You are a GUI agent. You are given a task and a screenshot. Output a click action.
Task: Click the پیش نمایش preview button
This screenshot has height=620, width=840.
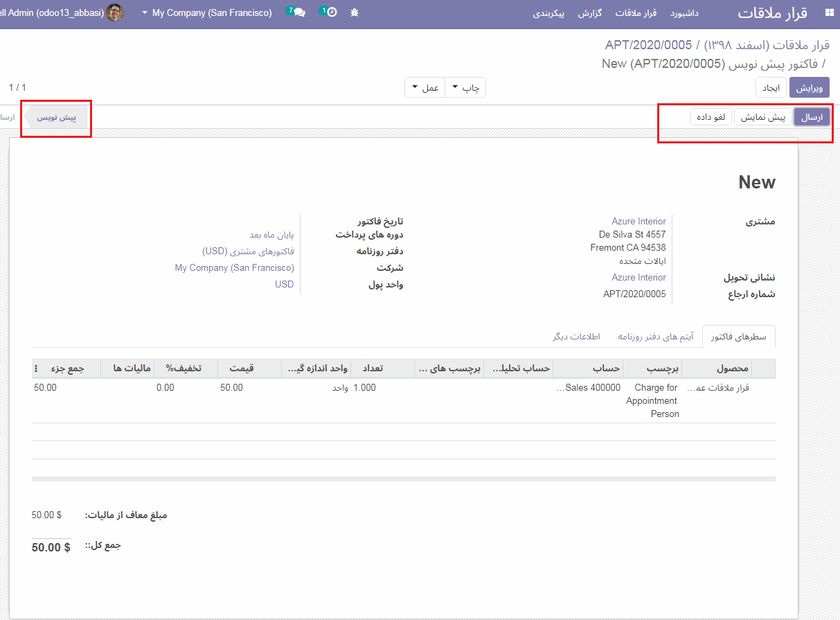click(763, 117)
